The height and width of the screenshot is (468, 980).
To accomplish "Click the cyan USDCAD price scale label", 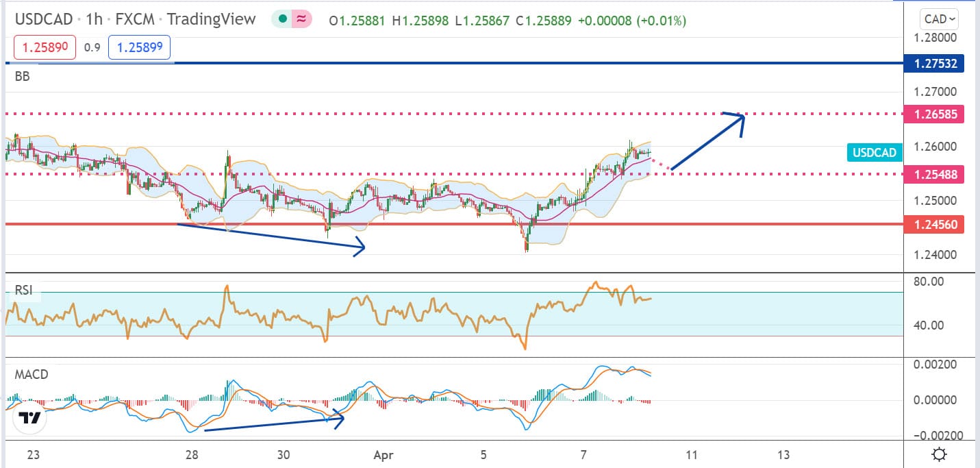I will pos(873,153).
